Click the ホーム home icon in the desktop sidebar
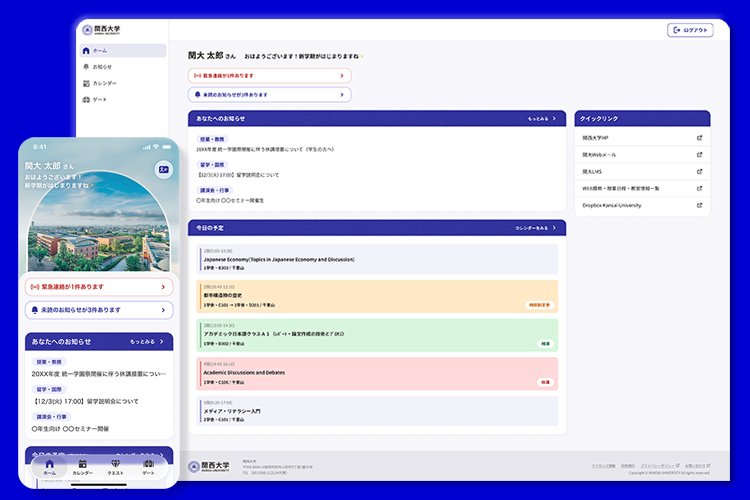Image resolution: width=750 pixels, height=500 pixels. pyautogui.click(x=86, y=50)
